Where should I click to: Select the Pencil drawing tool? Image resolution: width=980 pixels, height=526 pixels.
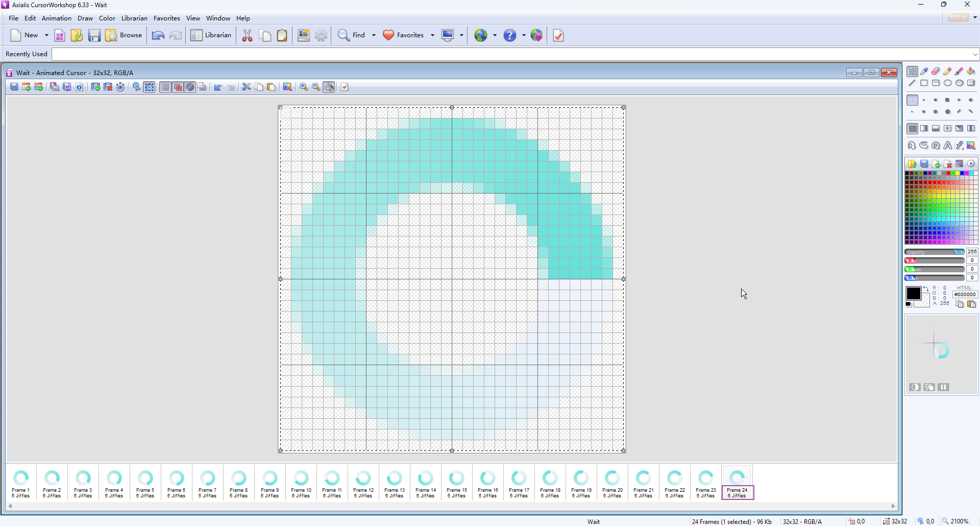point(947,71)
